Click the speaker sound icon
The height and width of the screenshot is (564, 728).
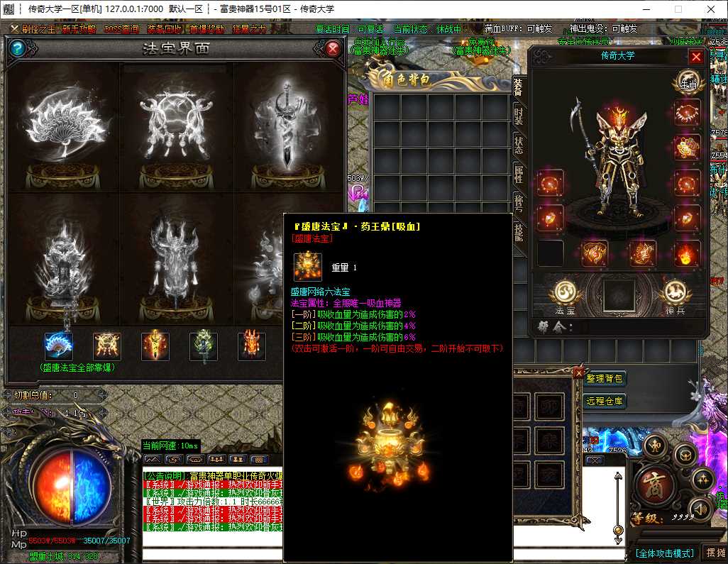[x=700, y=509]
